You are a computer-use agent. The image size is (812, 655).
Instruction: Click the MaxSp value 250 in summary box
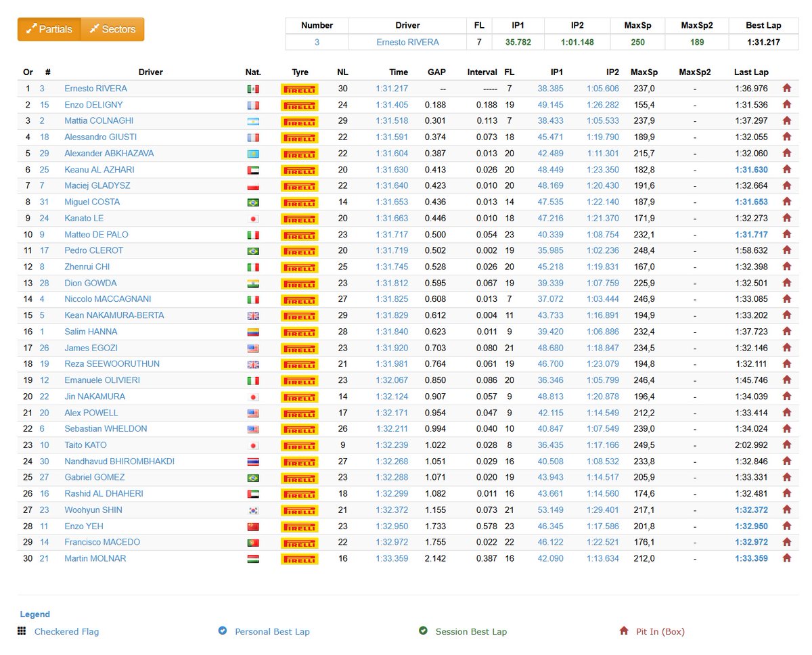(x=637, y=42)
